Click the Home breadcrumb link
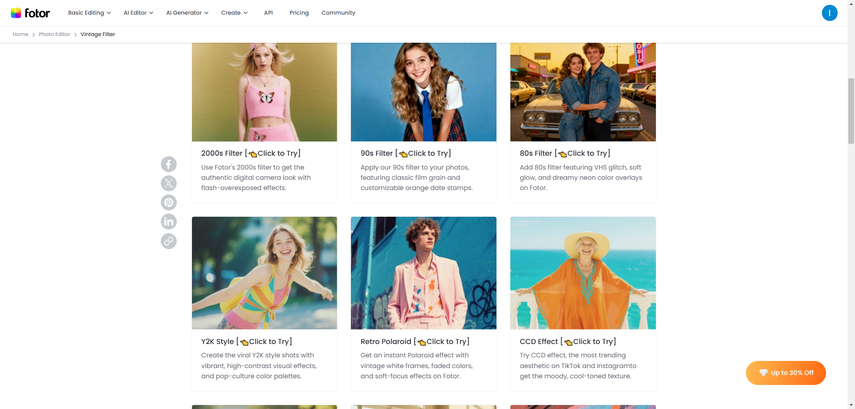The height and width of the screenshot is (409, 855). [20, 34]
